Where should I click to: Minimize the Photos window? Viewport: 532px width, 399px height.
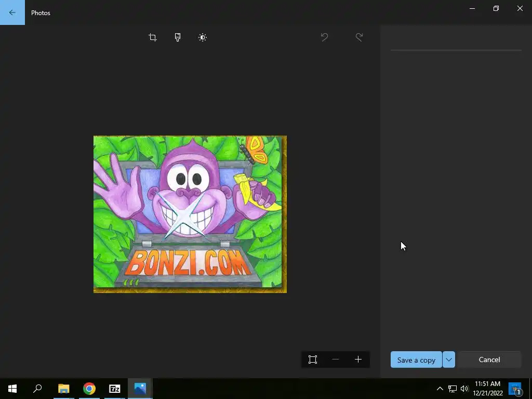(472, 8)
